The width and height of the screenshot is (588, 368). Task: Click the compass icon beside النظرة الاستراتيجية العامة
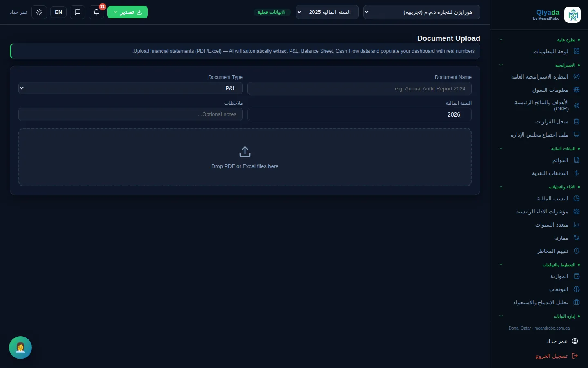click(x=577, y=76)
